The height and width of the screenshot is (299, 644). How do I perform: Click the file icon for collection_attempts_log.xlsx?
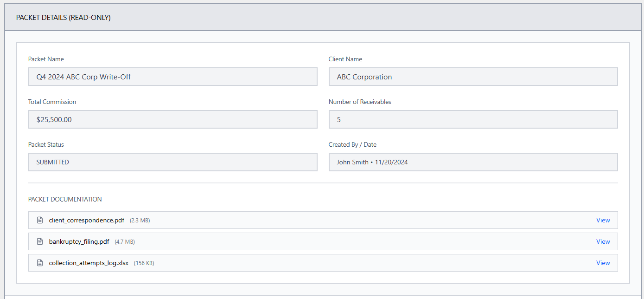40,263
